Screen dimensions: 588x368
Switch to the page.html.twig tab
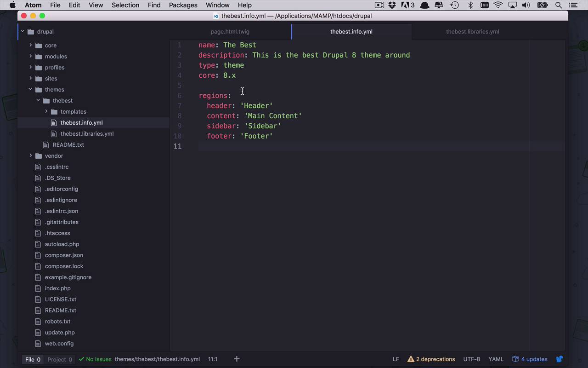(x=230, y=32)
